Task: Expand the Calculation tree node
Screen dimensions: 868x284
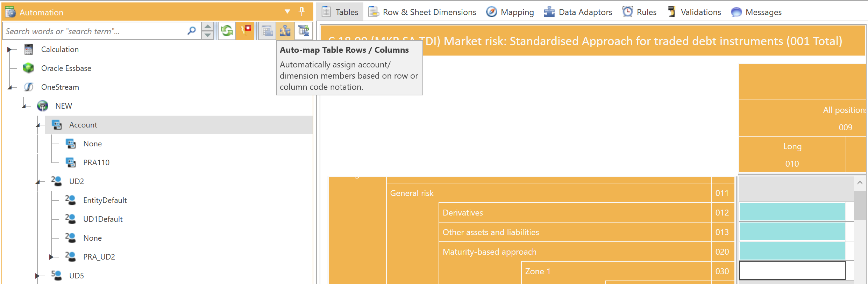Action: 9,50
